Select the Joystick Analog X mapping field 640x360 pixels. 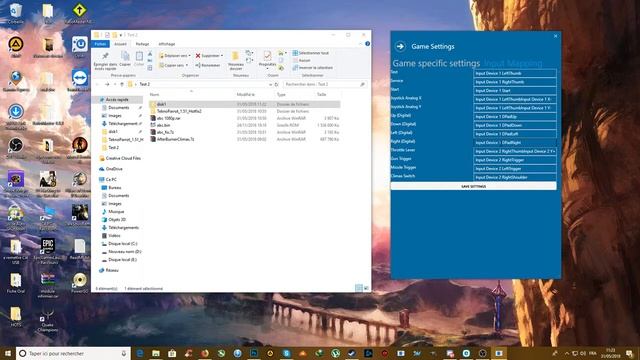pyautogui.click(x=515, y=99)
